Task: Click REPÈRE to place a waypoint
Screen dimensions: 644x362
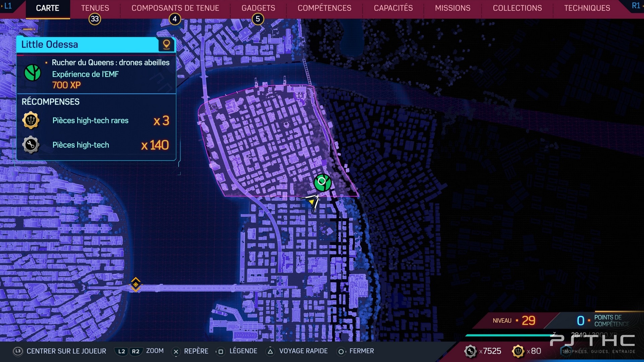Action: pos(196,351)
